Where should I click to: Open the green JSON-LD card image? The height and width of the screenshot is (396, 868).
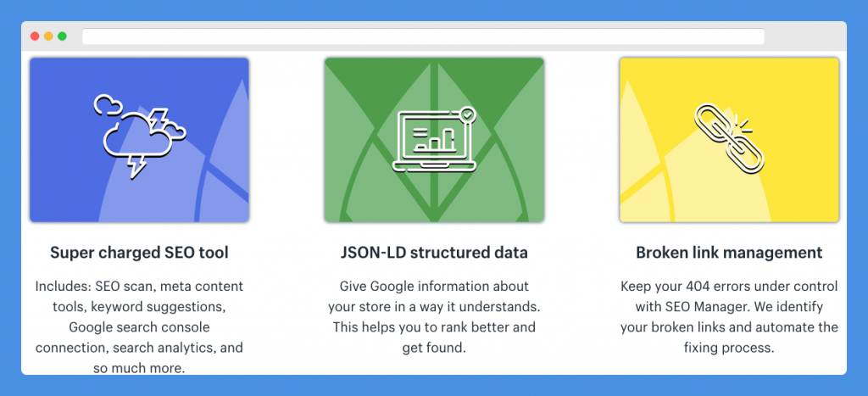434,140
